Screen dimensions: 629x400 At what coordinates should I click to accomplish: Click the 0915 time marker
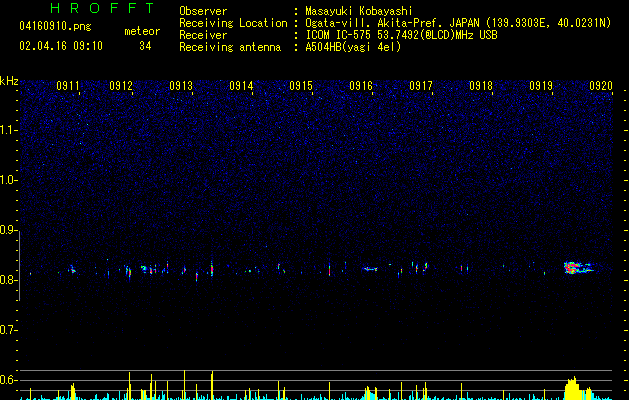301,86
